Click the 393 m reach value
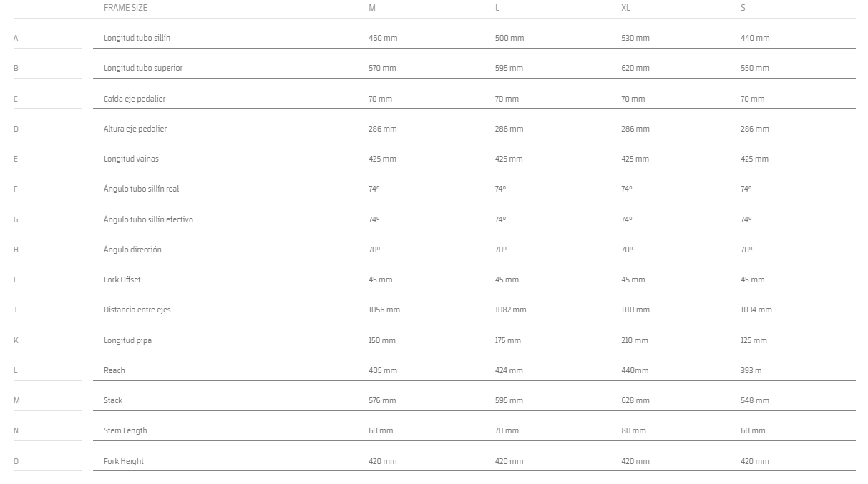The width and height of the screenshot is (868, 484). (x=751, y=370)
